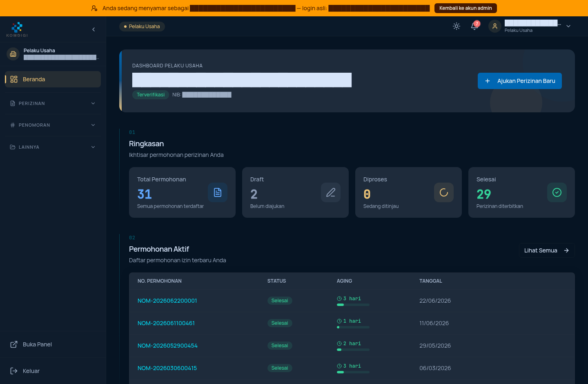Click the date 29/05/2026
The width and height of the screenshot is (588, 384).
point(435,346)
